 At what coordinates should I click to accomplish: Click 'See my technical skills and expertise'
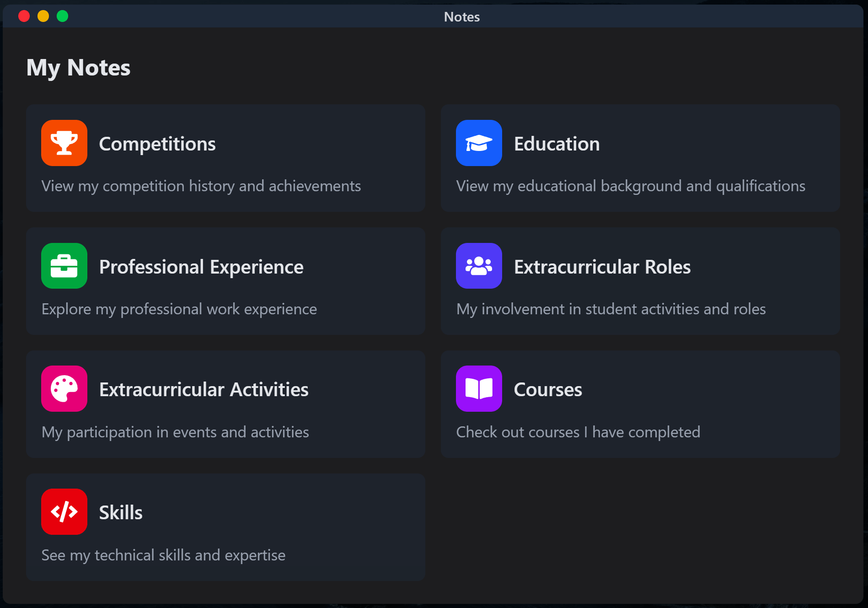click(163, 555)
